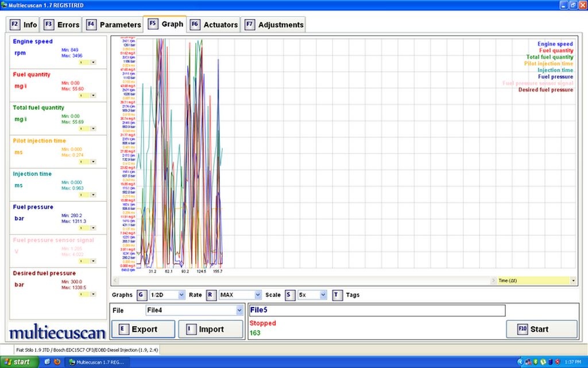Click the Bluetooth tray icon
The width and height of the screenshot is (588, 368).
(536, 362)
